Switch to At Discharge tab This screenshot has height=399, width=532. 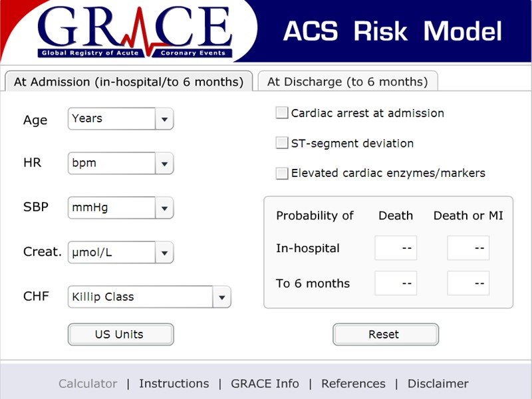(x=347, y=82)
